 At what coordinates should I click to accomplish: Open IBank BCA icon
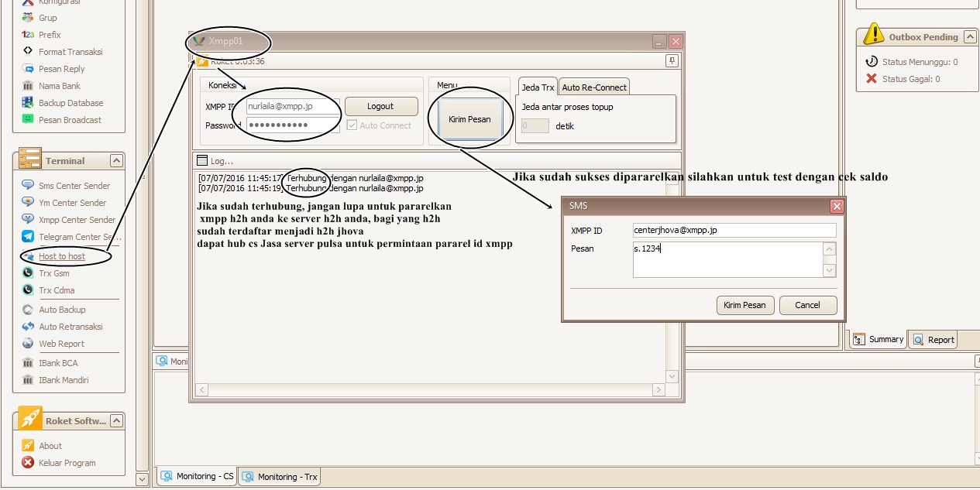(28, 363)
